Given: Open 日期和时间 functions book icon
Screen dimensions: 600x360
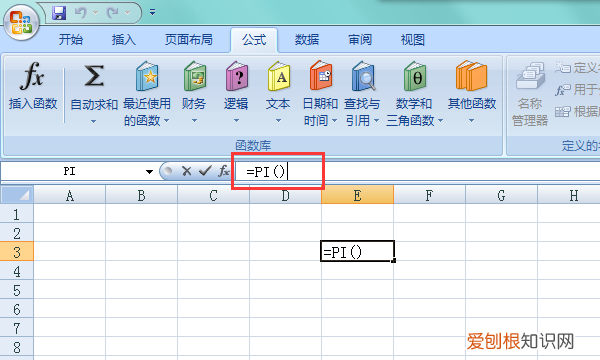Looking at the screenshot, I should tap(321, 75).
